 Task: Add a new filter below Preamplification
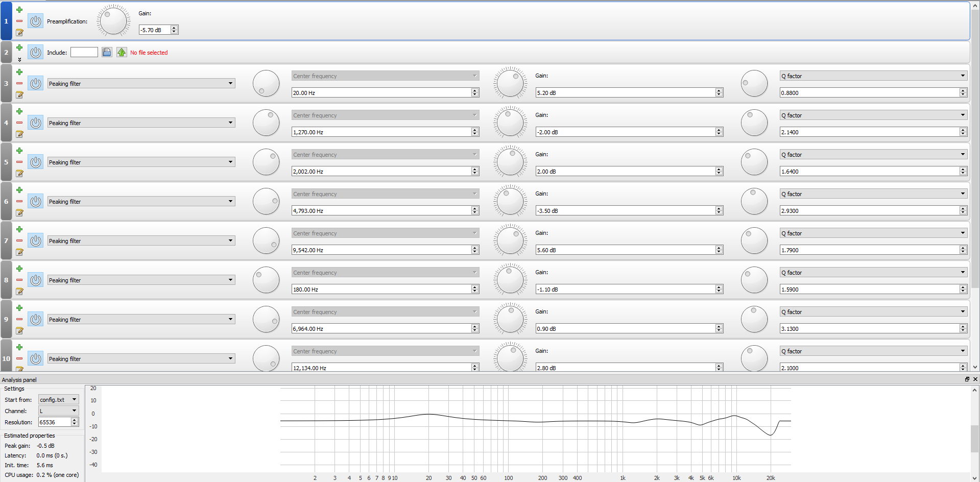coord(19,9)
